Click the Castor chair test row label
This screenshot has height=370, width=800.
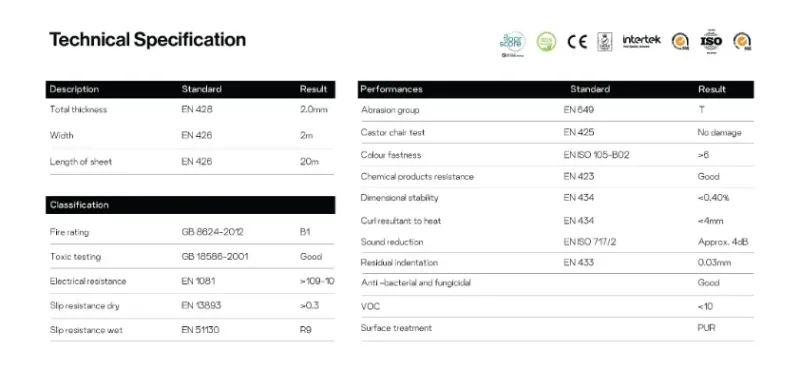[x=393, y=133]
